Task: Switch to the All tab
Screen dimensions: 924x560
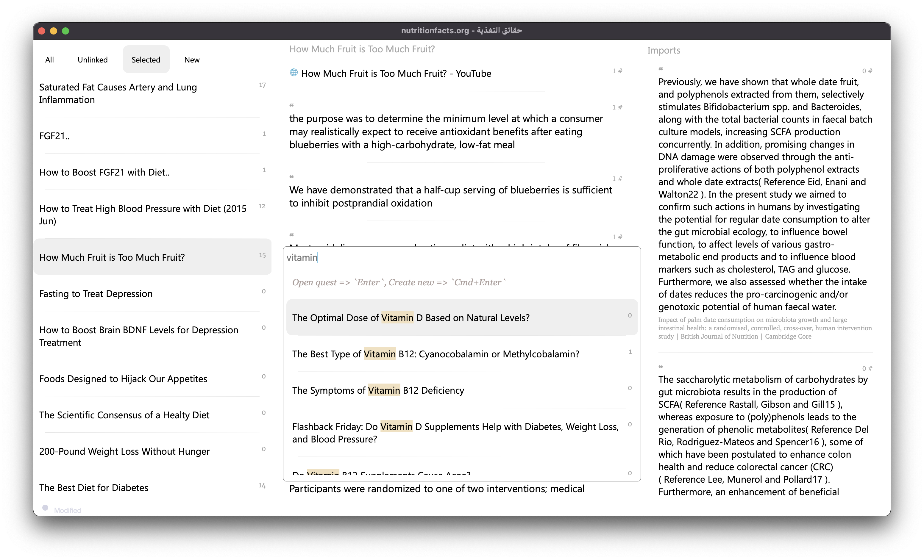Action: (49, 60)
